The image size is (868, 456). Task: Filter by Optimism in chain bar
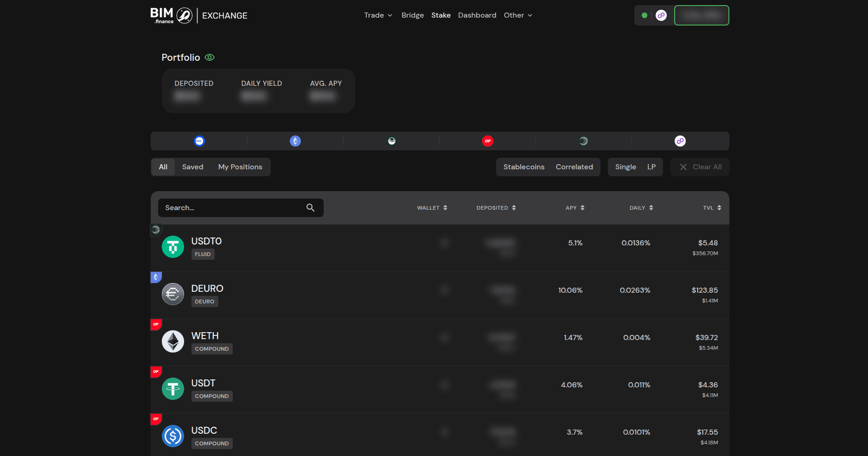tap(487, 141)
